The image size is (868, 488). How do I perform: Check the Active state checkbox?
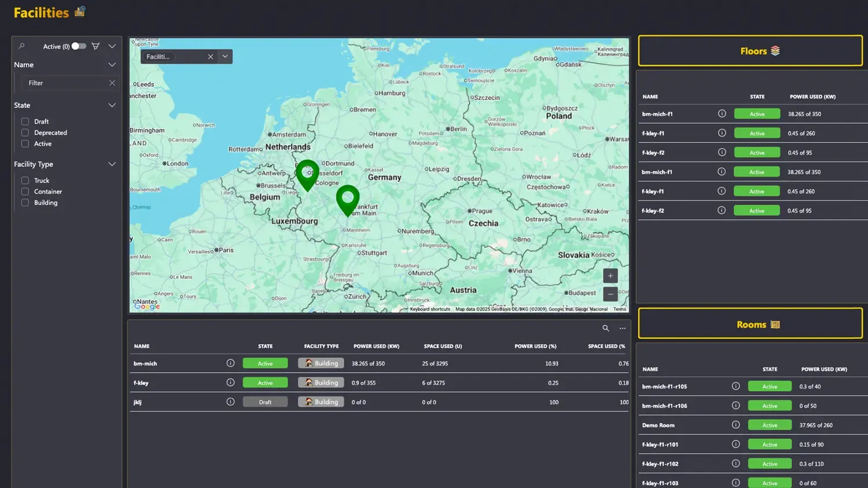click(x=25, y=144)
